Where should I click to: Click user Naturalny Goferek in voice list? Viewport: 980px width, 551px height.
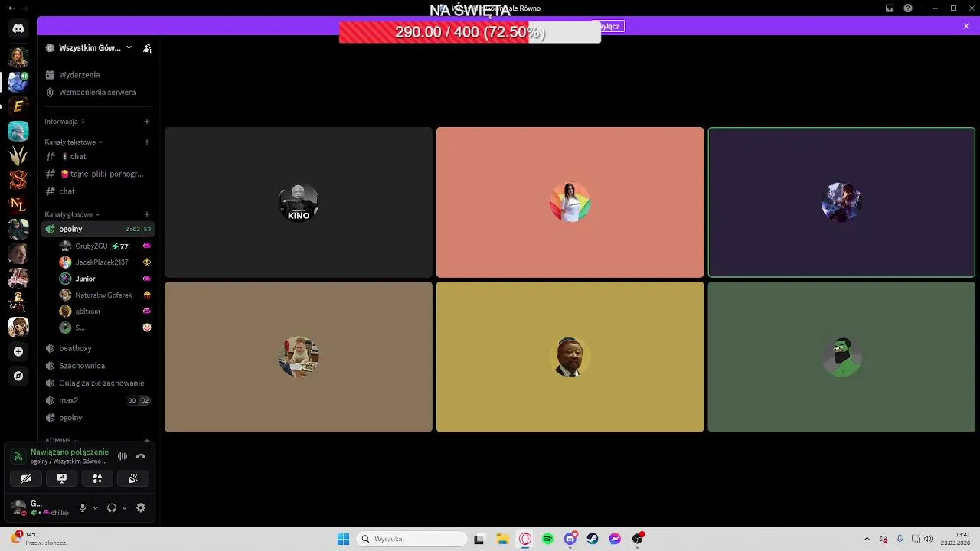[x=106, y=295]
